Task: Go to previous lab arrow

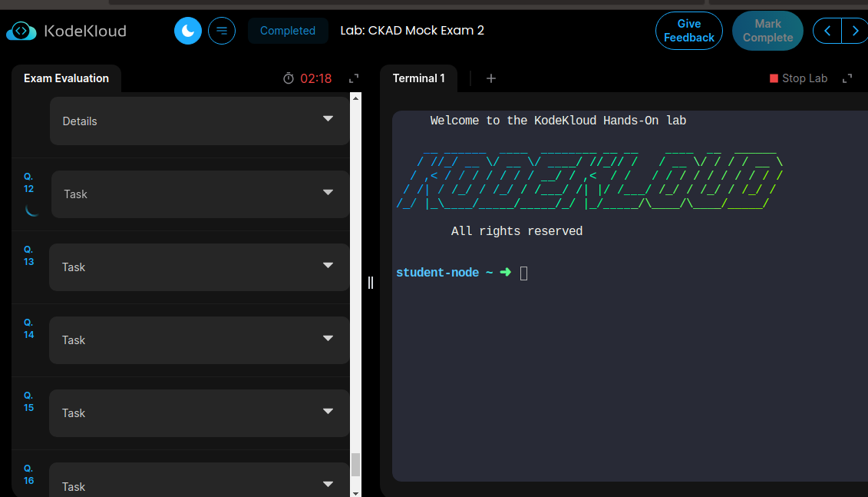Action: (827, 31)
